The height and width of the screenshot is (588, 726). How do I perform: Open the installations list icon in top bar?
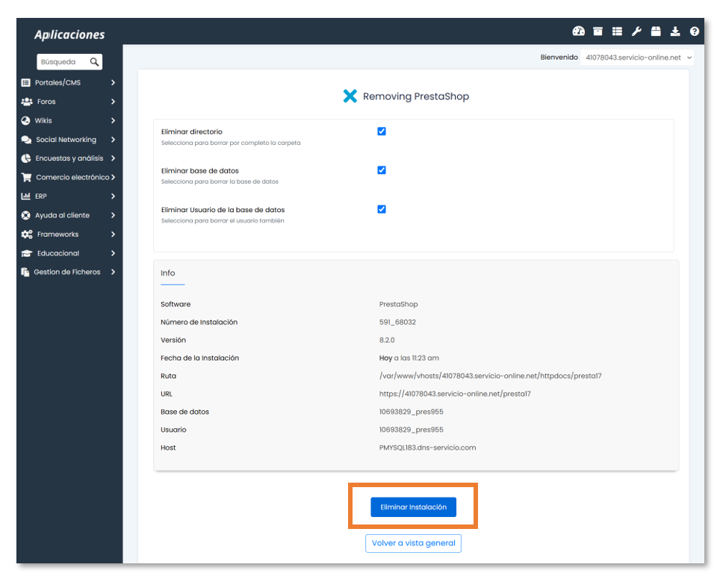click(x=617, y=31)
